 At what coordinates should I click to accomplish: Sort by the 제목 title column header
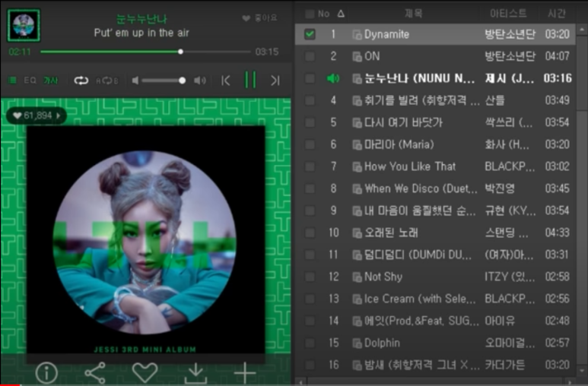(413, 14)
